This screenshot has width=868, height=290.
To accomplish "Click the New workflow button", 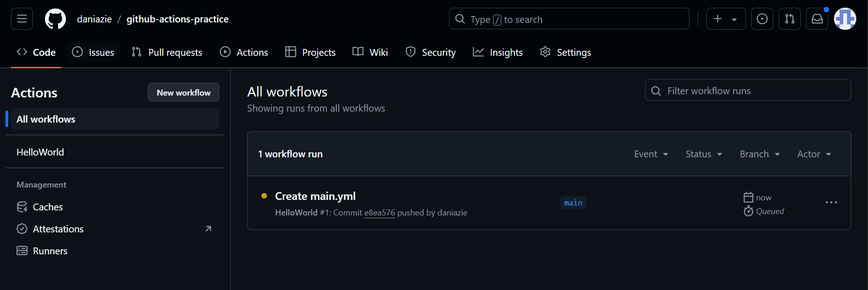I will (x=184, y=92).
